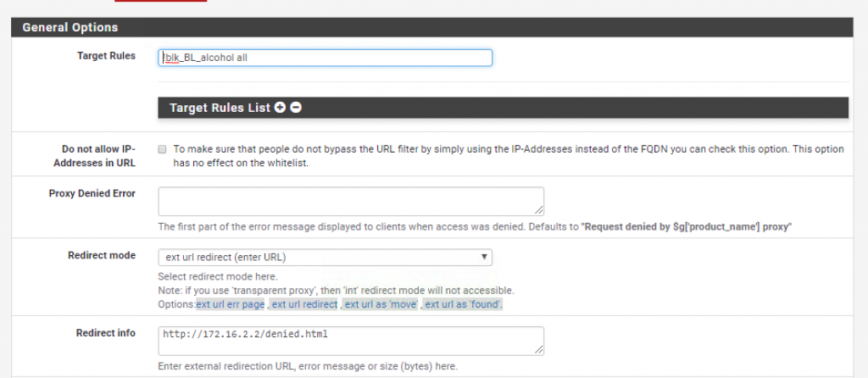Screen dimensions: 868x378
Task: Click the Redirect info label
Action: click(106, 332)
